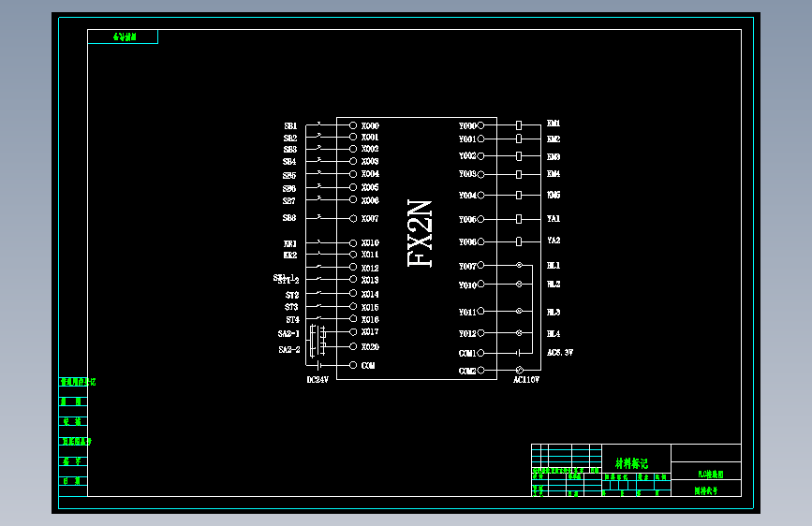Click the YA1 solenoid label
Image resolution: width=812 pixels, height=526 pixels.
[554, 219]
